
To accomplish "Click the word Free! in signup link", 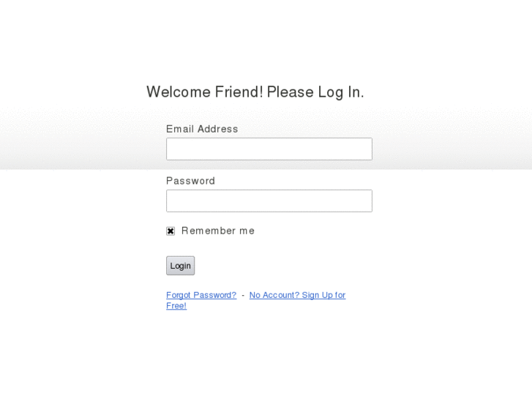I will coord(176,306).
